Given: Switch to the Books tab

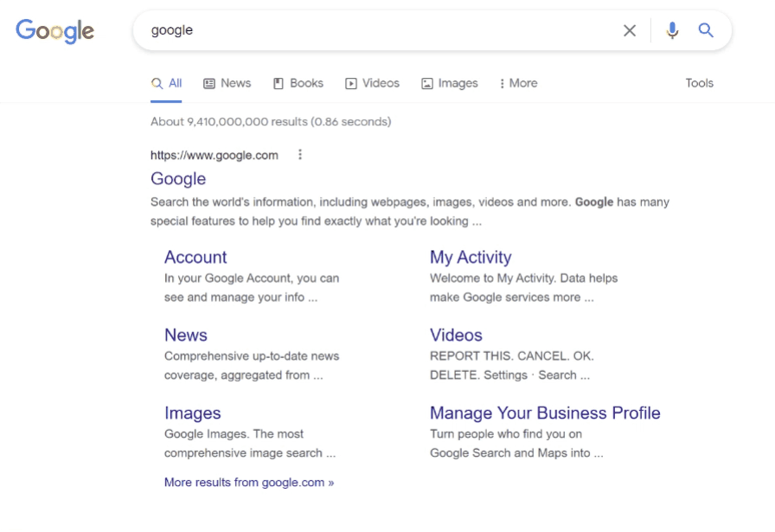Looking at the screenshot, I should (298, 83).
